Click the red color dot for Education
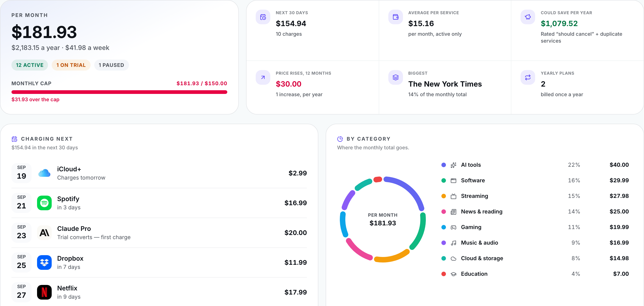Viewport: 644px width, 306px height. point(444,274)
